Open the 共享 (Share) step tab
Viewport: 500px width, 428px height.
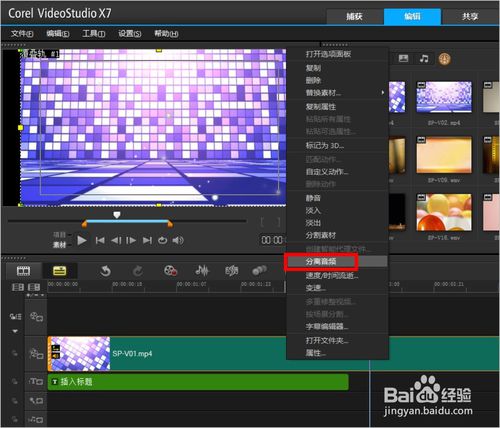[x=470, y=16]
